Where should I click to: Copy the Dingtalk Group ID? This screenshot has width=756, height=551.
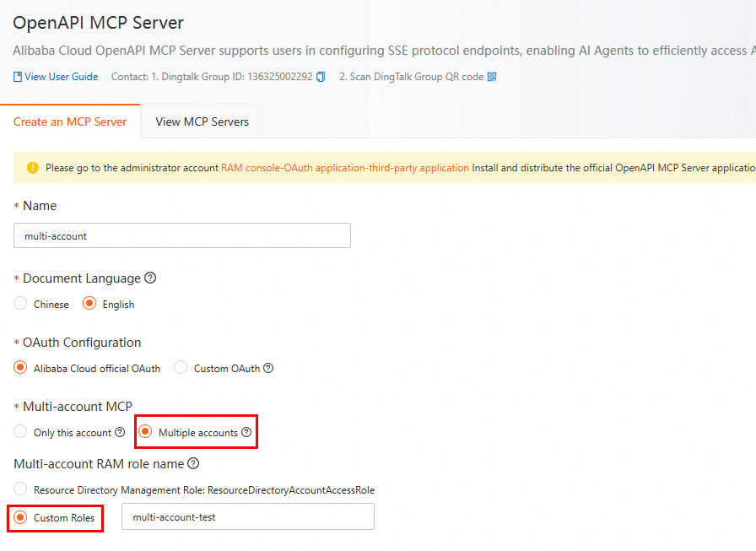coord(321,77)
